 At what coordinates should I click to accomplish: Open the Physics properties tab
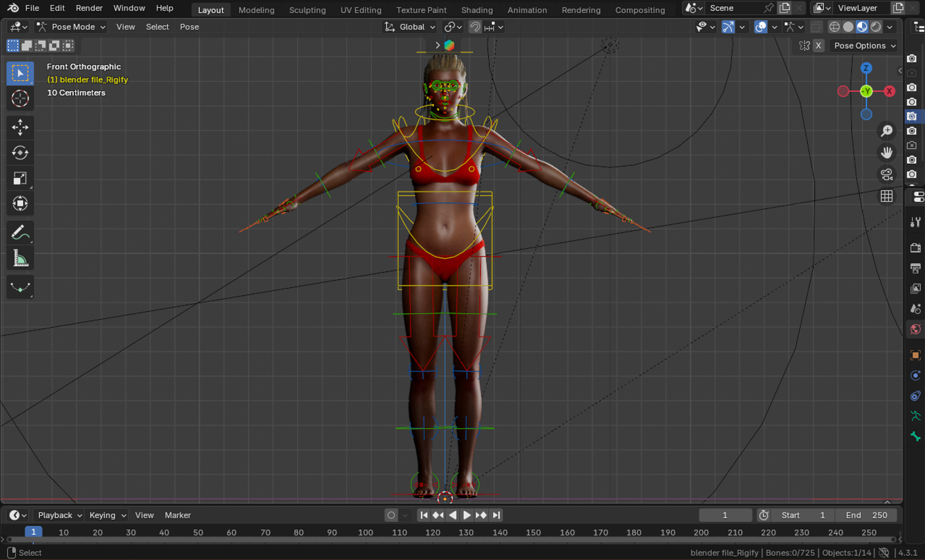pyautogui.click(x=916, y=376)
